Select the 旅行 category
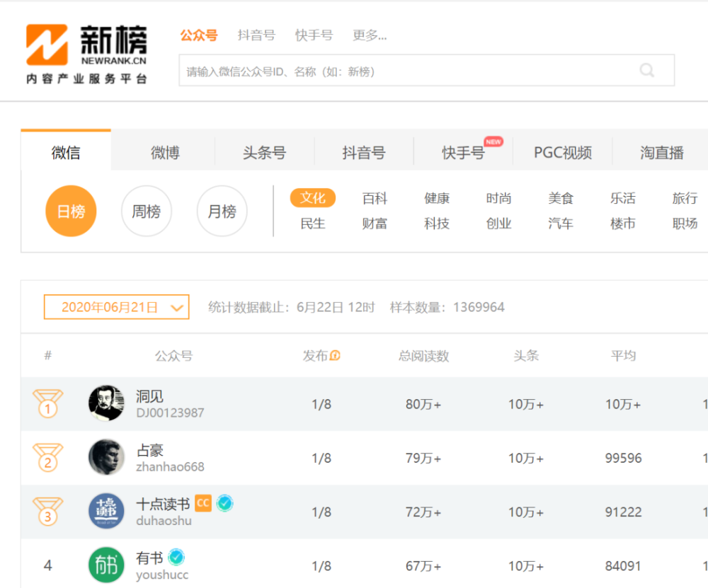The width and height of the screenshot is (708, 588). pos(685,198)
